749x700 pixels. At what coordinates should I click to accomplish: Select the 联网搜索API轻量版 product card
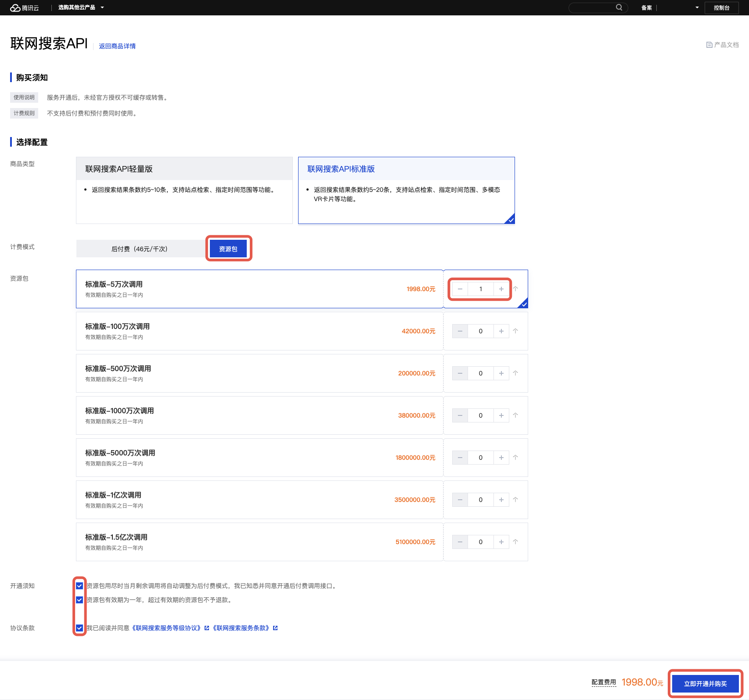184,190
